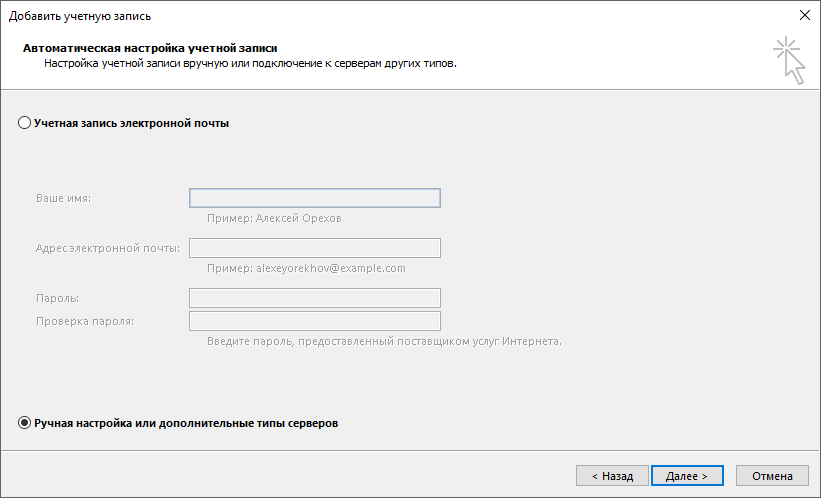This screenshot has height=498, width=821.
Task: Select the "Учетная запись электронной почты" radio button
Action: (25, 123)
